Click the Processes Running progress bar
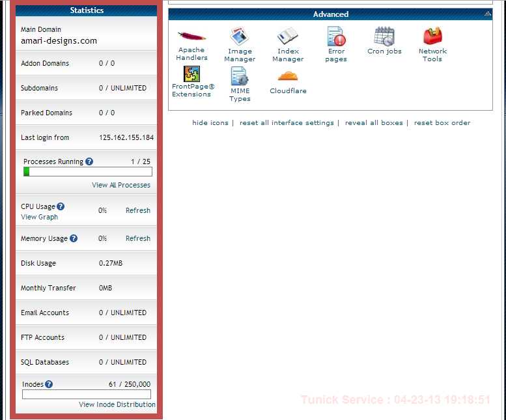The height and width of the screenshot is (420, 506). tap(88, 172)
